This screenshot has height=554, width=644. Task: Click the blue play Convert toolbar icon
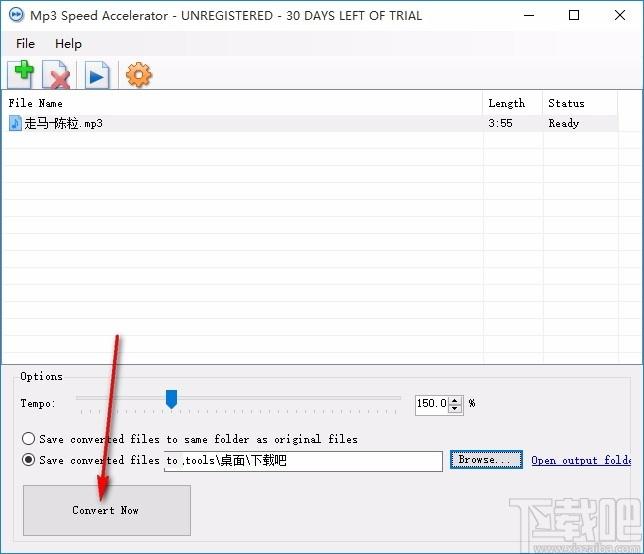97,75
